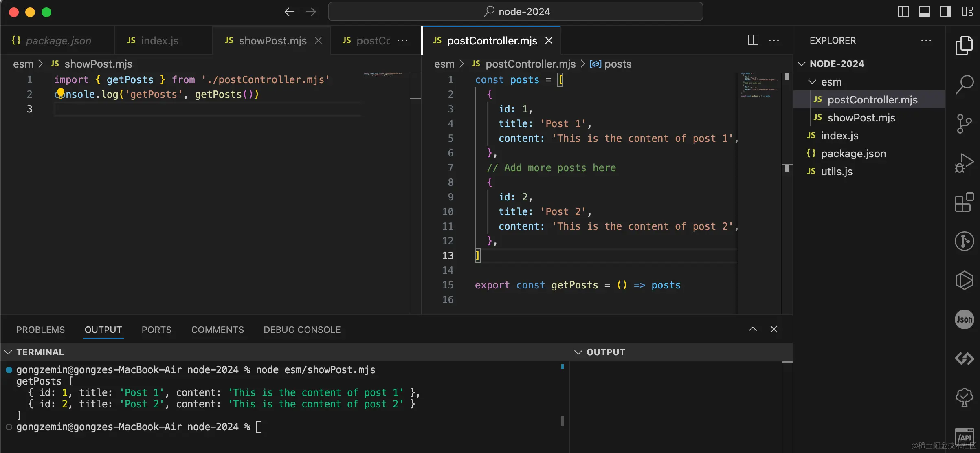Click the Json extension sidebar icon
980x453 pixels.
pyautogui.click(x=964, y=319)
